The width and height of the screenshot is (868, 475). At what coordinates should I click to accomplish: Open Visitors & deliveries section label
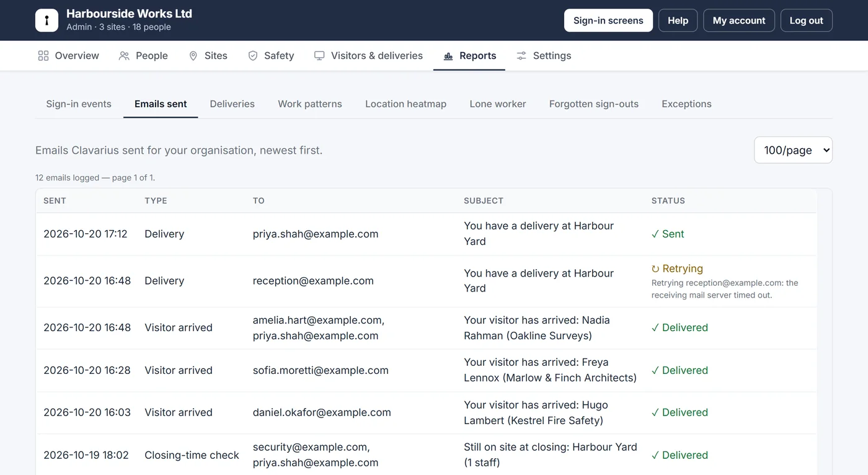[x=377, y=56]
